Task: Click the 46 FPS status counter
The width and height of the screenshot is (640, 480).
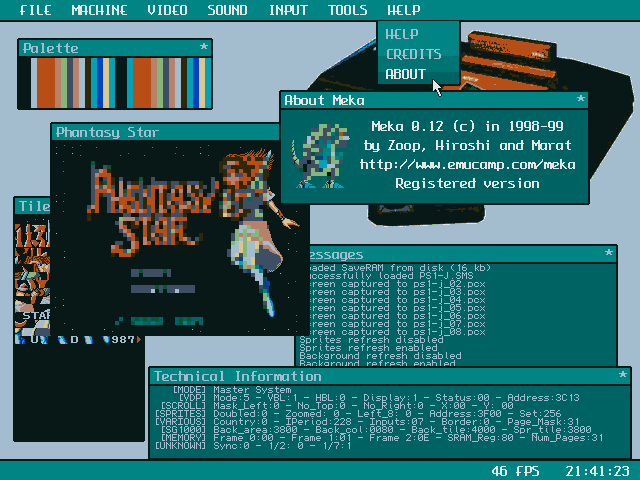Action: point(515,471)
